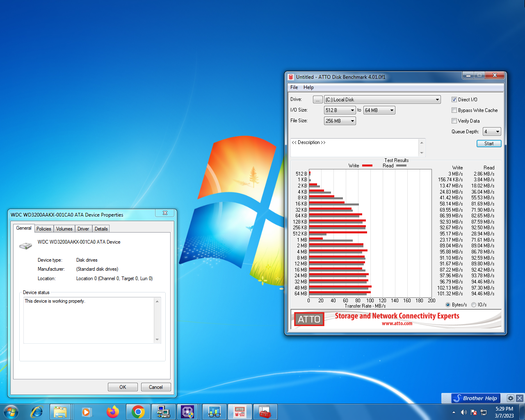
Task: Click the taskbar clock 5:29 PM
Action: tap(504, 412)
